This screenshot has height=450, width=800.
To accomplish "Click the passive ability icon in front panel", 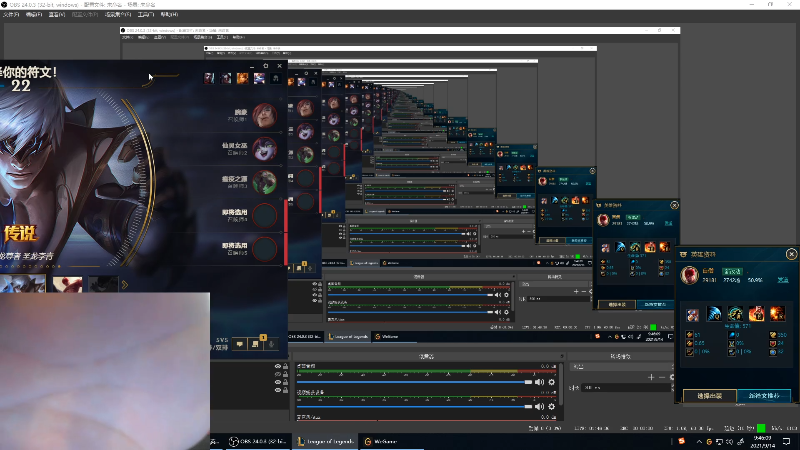I will click(x=692, y=315).
